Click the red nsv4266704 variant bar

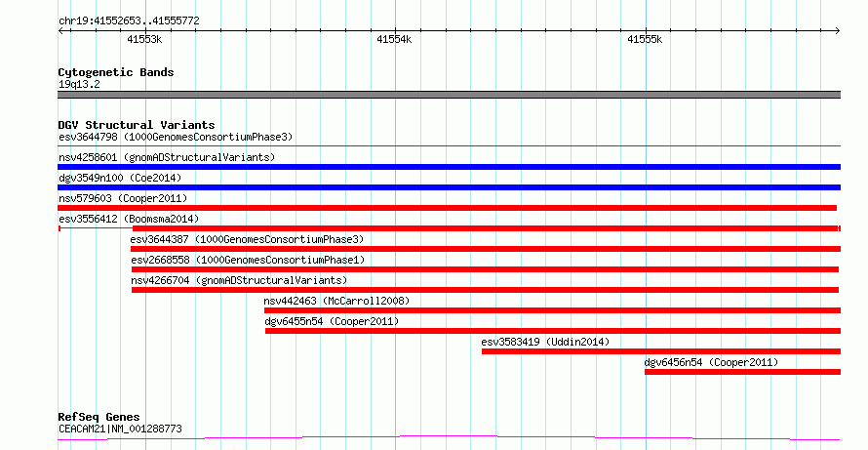tap(485, 290)
